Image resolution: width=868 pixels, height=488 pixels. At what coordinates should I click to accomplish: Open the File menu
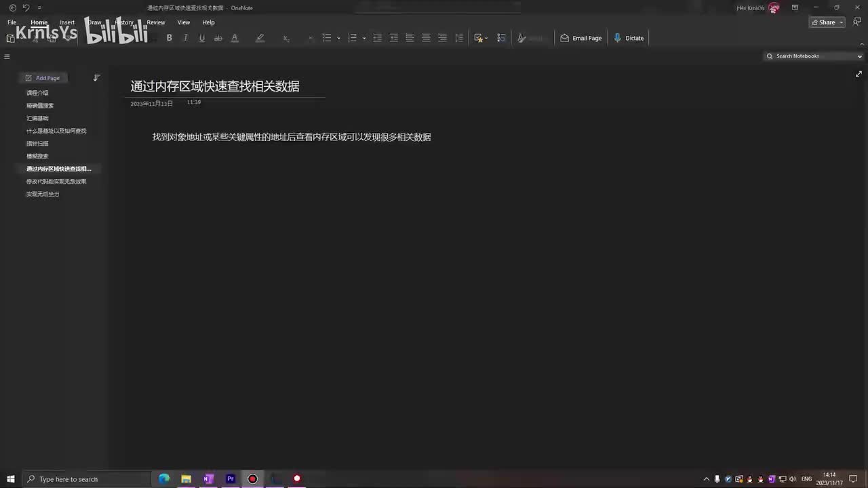12,22
